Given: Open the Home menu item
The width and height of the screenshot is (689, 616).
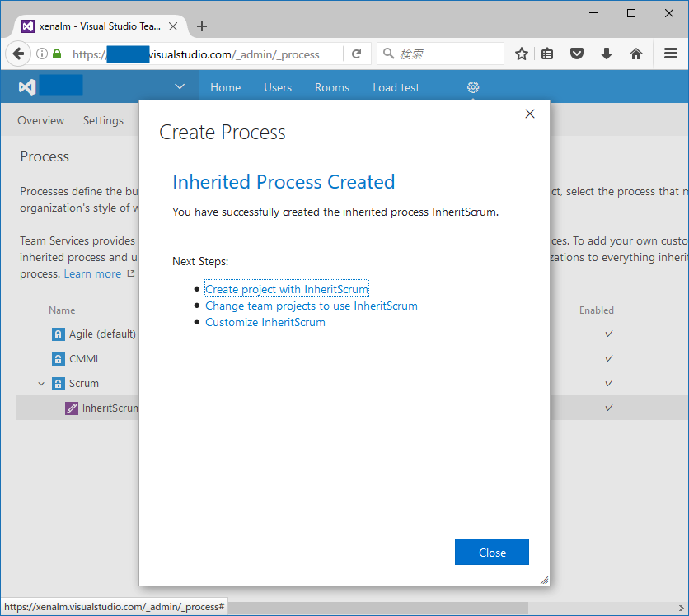Looking at the screenshot, I should pyautogui.click(x=226, y=87).
